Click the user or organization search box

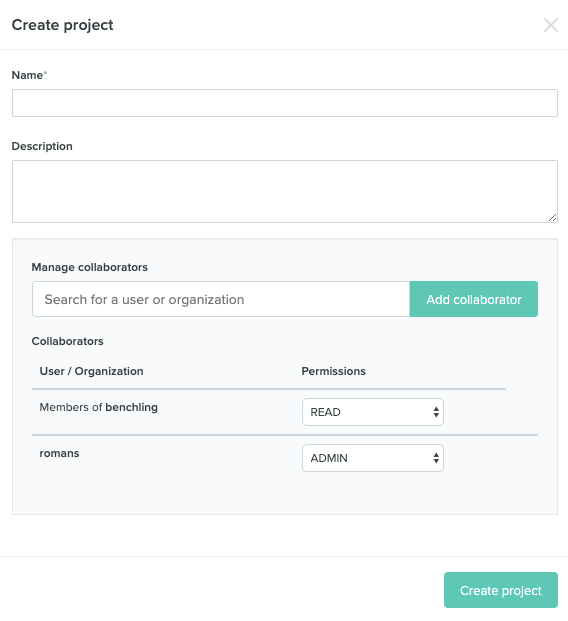221,299
